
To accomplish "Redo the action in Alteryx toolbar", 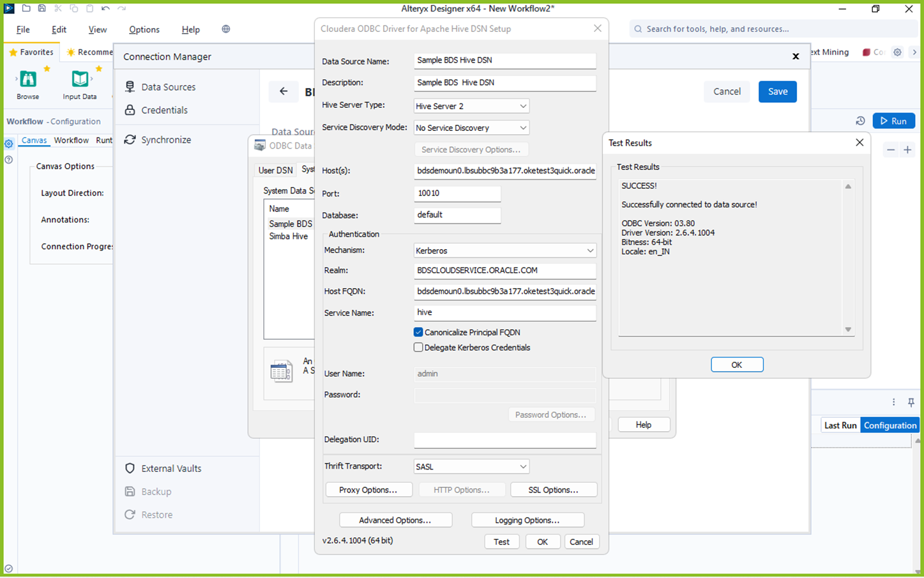I will coord(121,8).
